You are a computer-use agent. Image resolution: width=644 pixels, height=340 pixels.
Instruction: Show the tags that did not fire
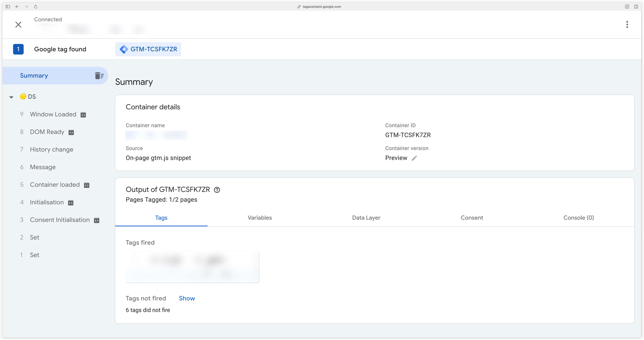pos(187,299)
